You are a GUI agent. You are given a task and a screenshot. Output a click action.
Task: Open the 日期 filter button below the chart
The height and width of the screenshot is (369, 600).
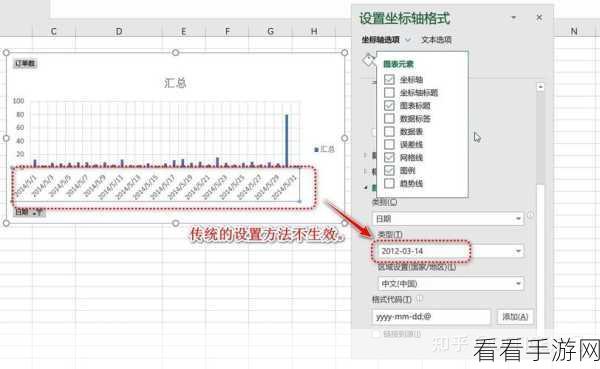click(x=29, y=212)
